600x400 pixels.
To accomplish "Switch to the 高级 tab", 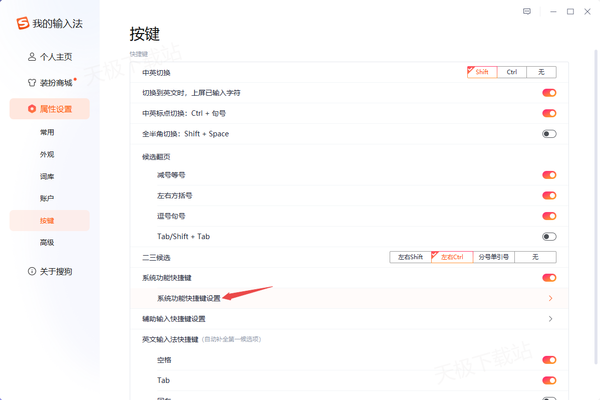I will [x=47, y=242].
